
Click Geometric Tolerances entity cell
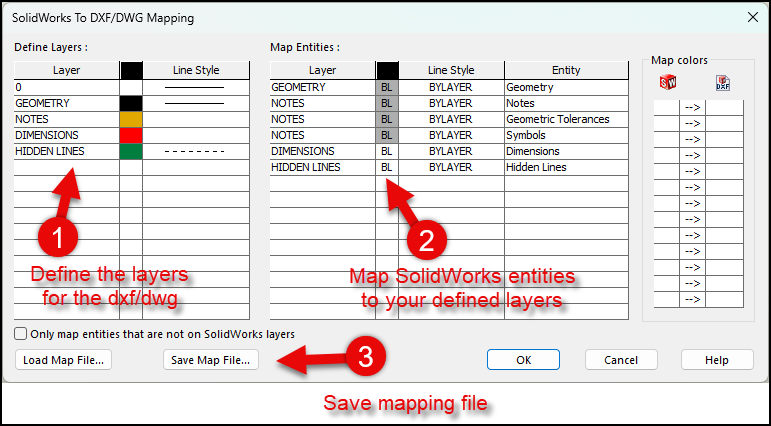(566, 120)
